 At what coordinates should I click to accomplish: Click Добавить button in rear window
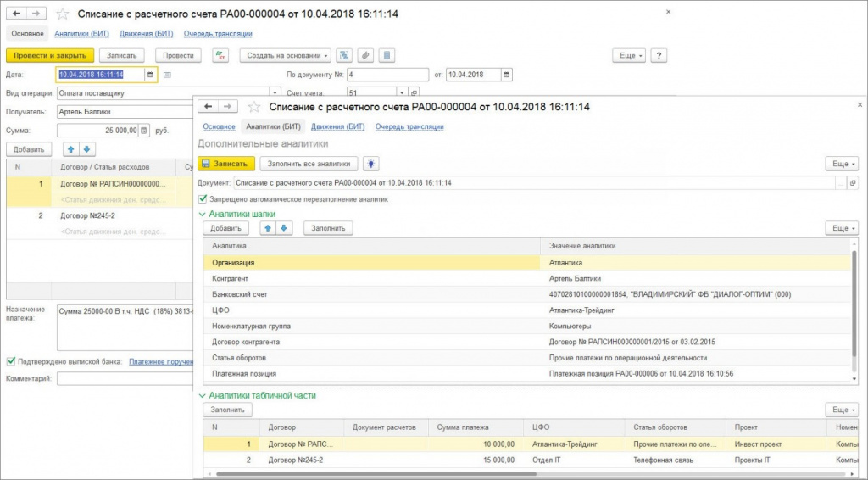[29, 149]
